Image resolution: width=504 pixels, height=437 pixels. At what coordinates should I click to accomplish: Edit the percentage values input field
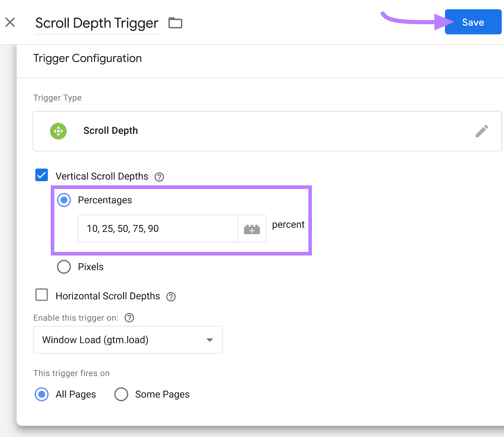click(x=157, y=229)
